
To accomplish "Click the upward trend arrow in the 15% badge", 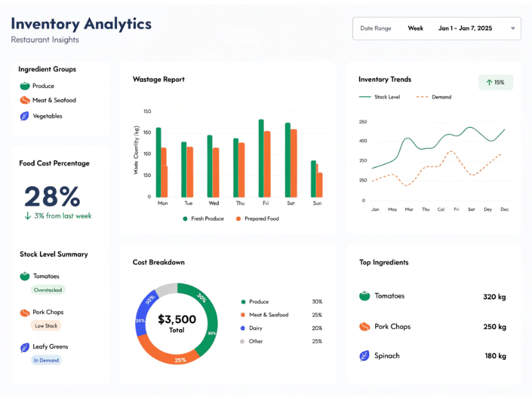I will 489,82.
